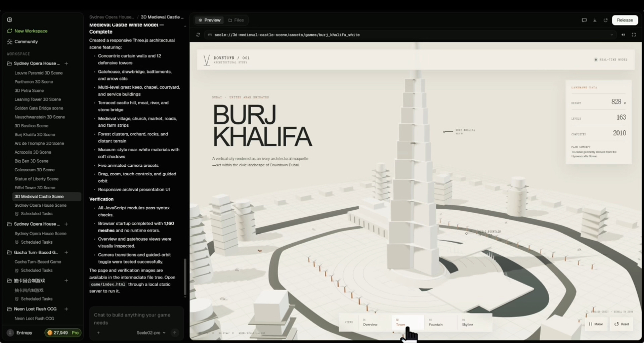Expand the preview to fullscreen
644x343 pixels.
tap(634, 35)
